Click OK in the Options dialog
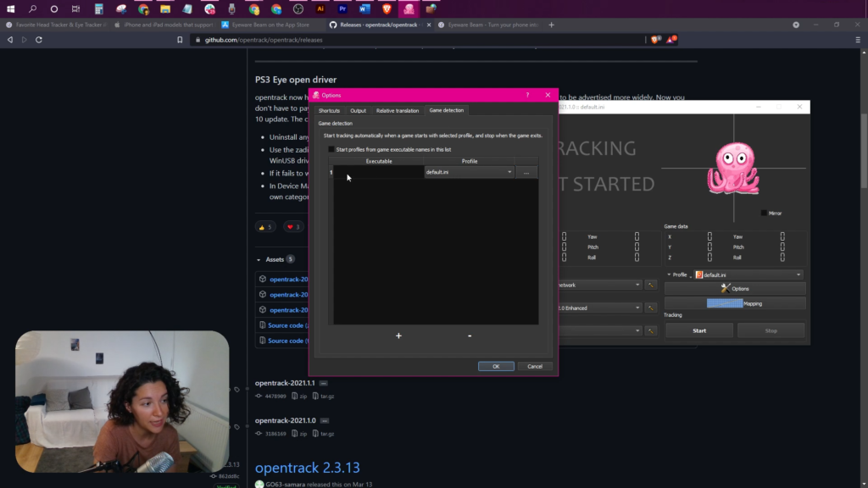Image resolution: width=868 pixels, height=488 pixels. pos(496,366)
